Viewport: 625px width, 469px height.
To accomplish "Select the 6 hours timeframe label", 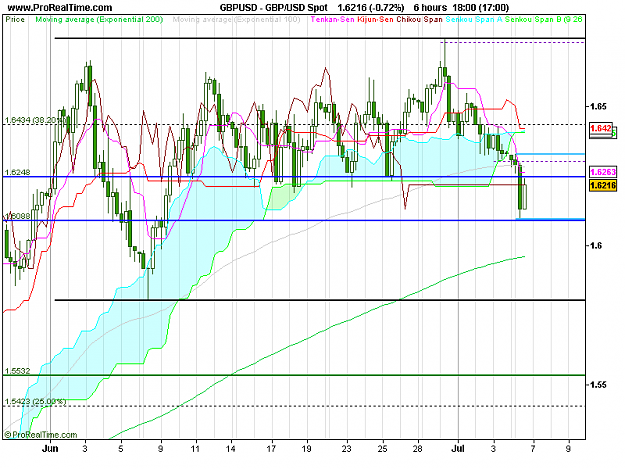I will click(x=430, y=8).
